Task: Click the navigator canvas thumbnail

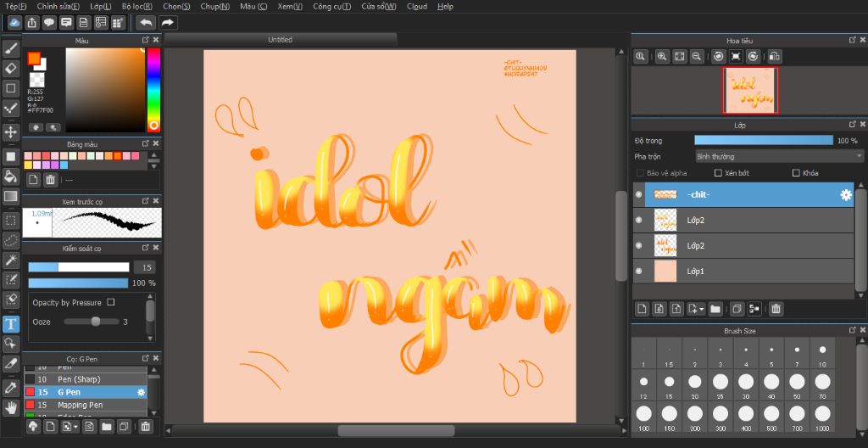Action: click(x=751, y=91)
